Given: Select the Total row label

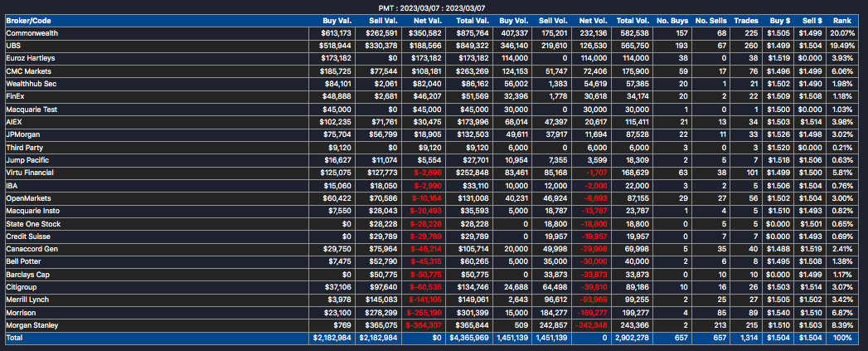Looking at the screenshot, I should click(x=14, y=338).
